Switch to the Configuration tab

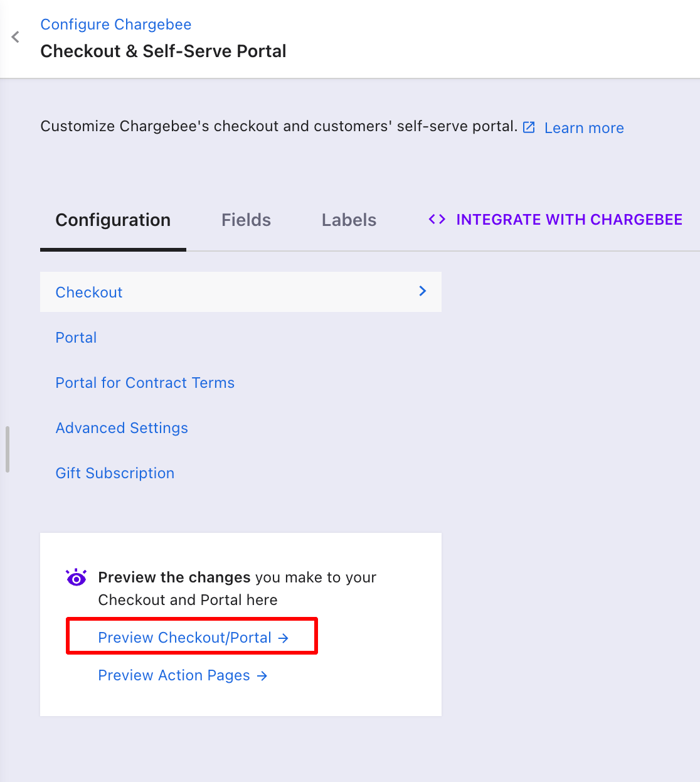[113, 220]
